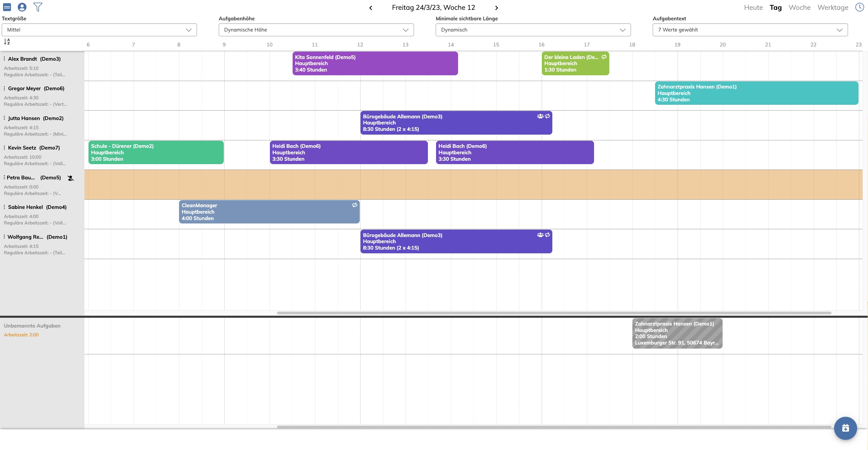Open the Aufgabentext multi-select dropdown
Image resolution: width=868 pixels, height=450 pixels.
750,30
